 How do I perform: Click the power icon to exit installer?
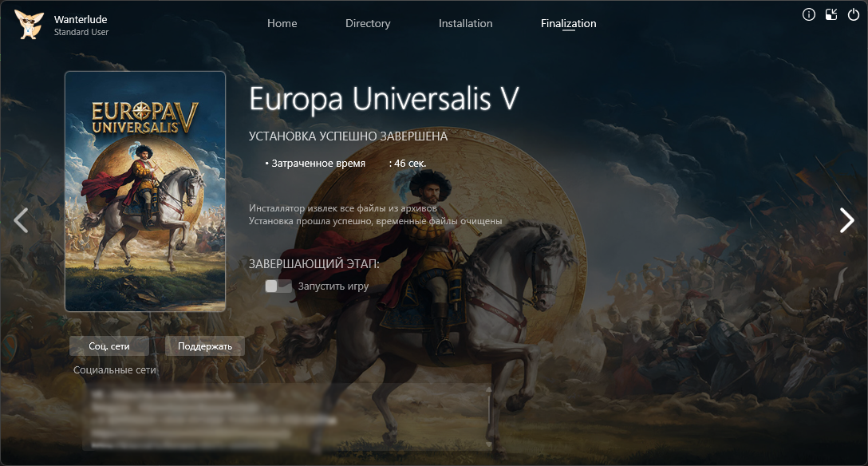(x=854, y=15)
